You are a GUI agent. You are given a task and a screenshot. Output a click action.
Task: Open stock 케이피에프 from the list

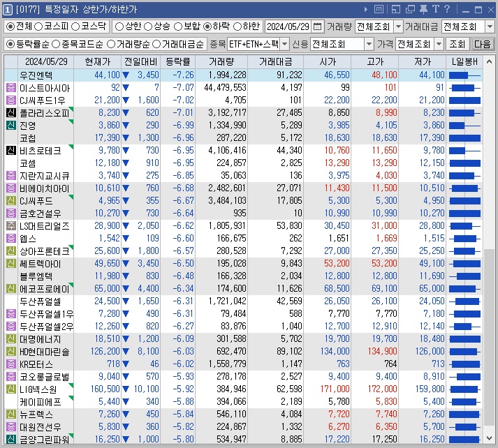(x=41, y=402)
